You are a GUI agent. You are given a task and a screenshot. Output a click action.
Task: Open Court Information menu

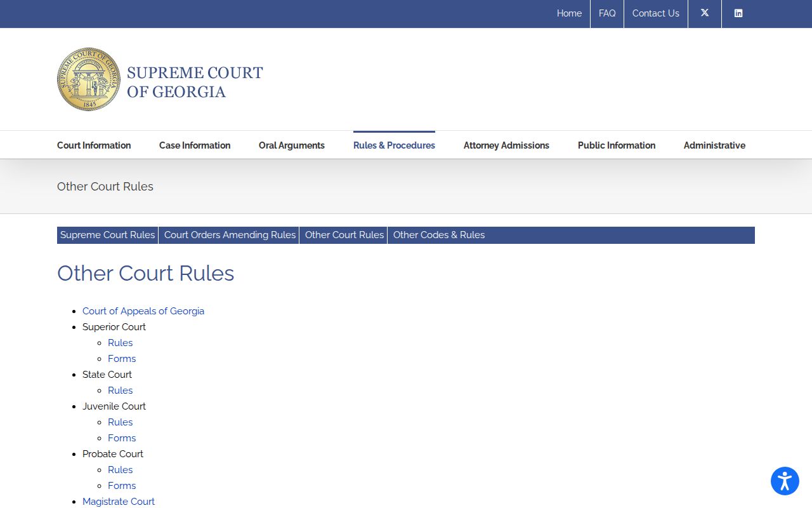[94, 145]
